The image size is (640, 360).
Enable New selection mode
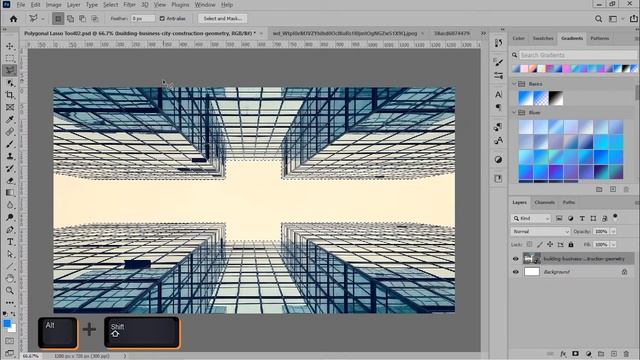click(x=58, y=19)
